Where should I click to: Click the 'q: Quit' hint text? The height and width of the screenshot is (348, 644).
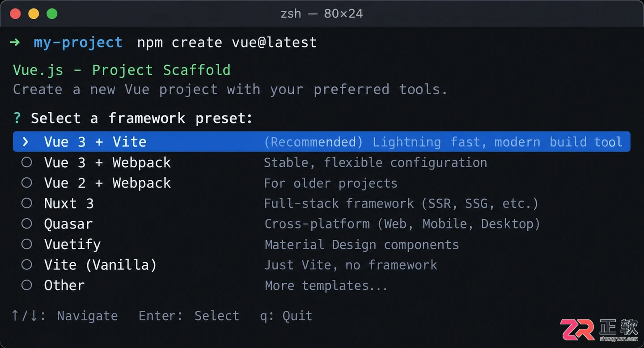pos(286,316)
